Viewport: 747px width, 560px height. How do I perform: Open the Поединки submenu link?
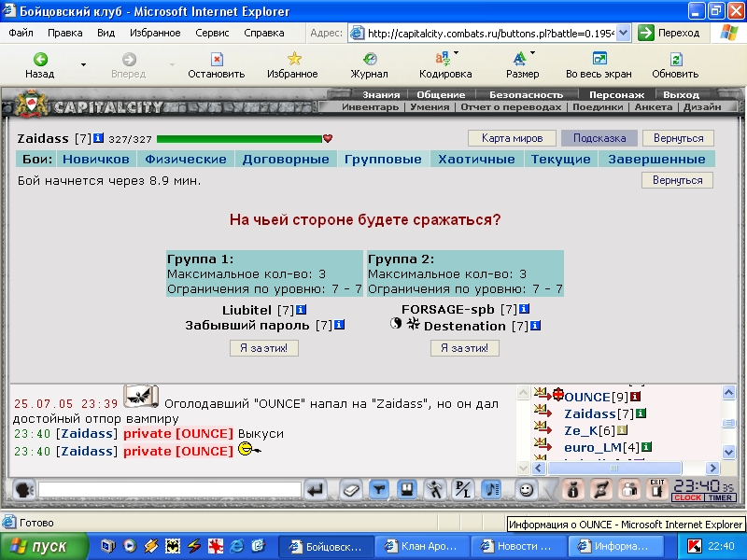[x=598, y=107]
